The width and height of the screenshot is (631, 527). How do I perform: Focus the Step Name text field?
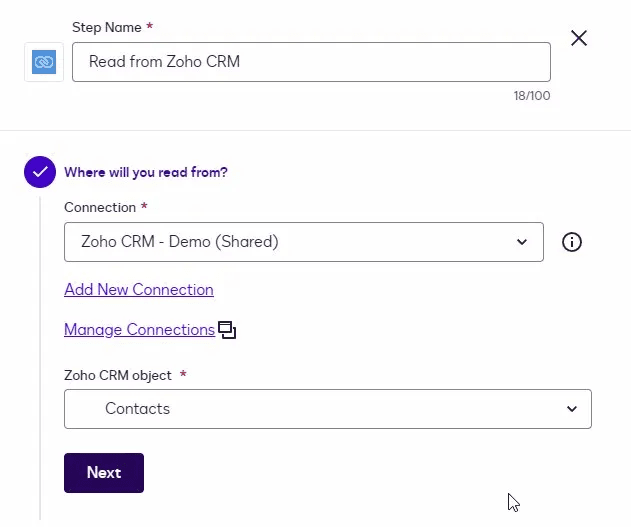[311, 62]
